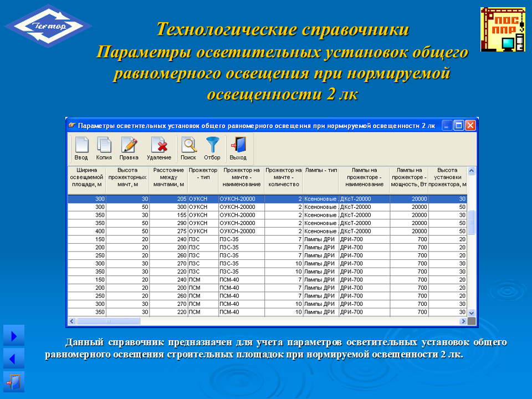The width and height of the screenshot is (532, 399).
Task: Go to next slide with right arrow
Action: click(14, 336)
